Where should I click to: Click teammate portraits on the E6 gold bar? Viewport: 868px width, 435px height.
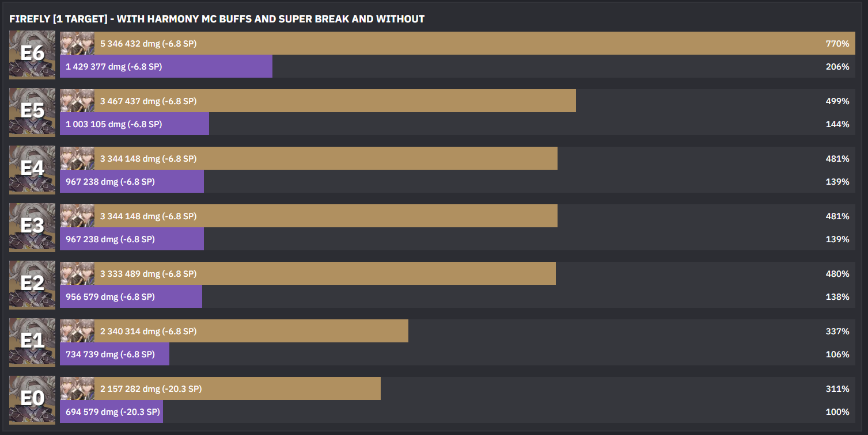[x=77, y=43]
